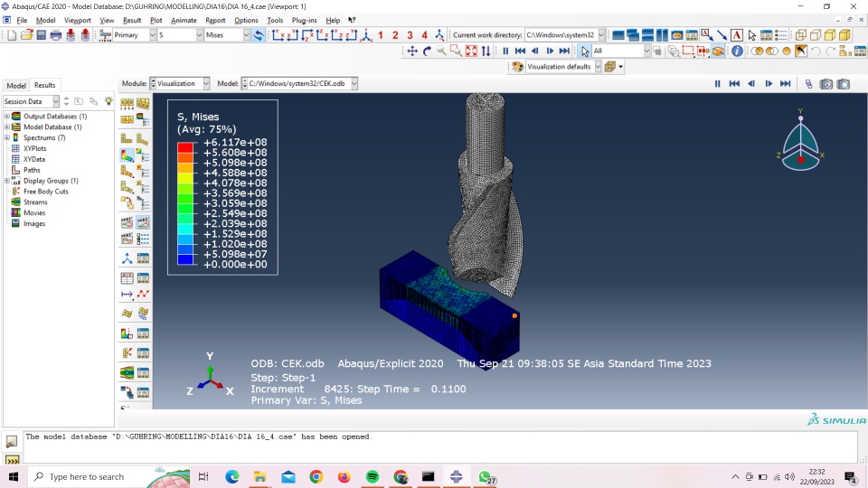Create a new model database
The width and height of the screenshot is (868, 488).
click(12, 35)
